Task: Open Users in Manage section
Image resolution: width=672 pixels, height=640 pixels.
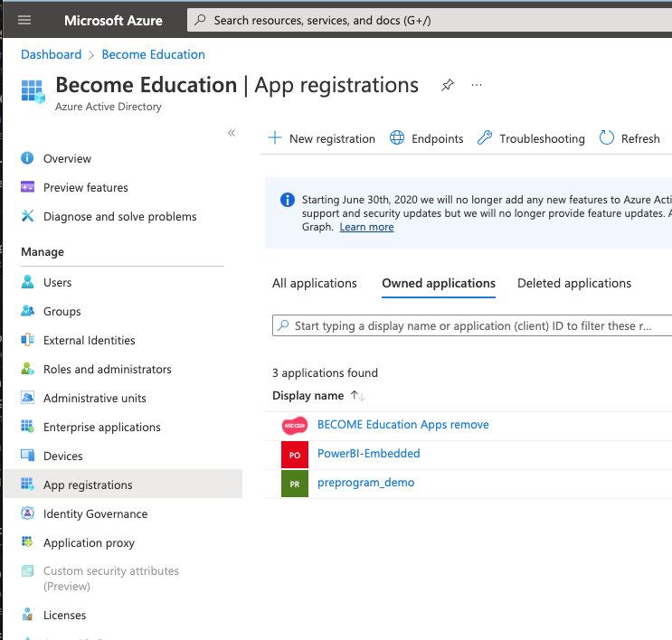Action: pos(57,283)
